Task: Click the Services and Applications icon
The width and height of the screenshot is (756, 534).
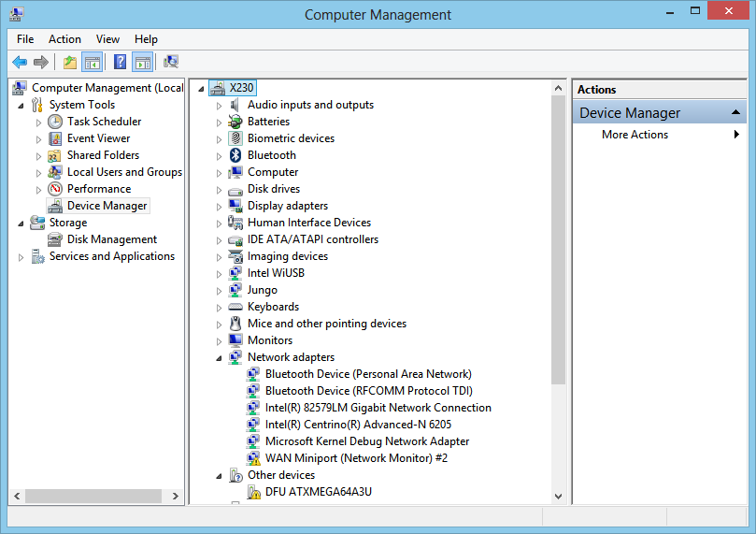Action: [x=37, y=256]
